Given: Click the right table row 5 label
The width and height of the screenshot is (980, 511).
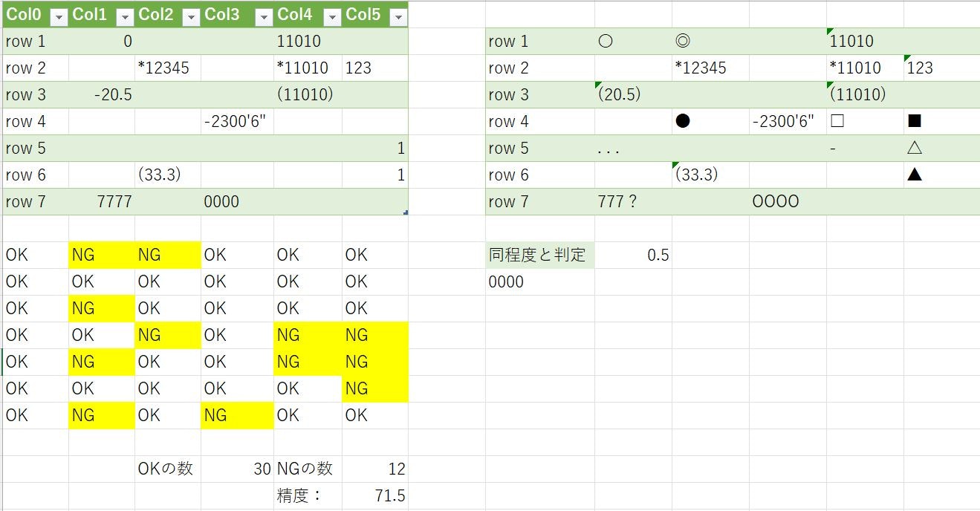Looking at the screenshot, I should 540,148.
